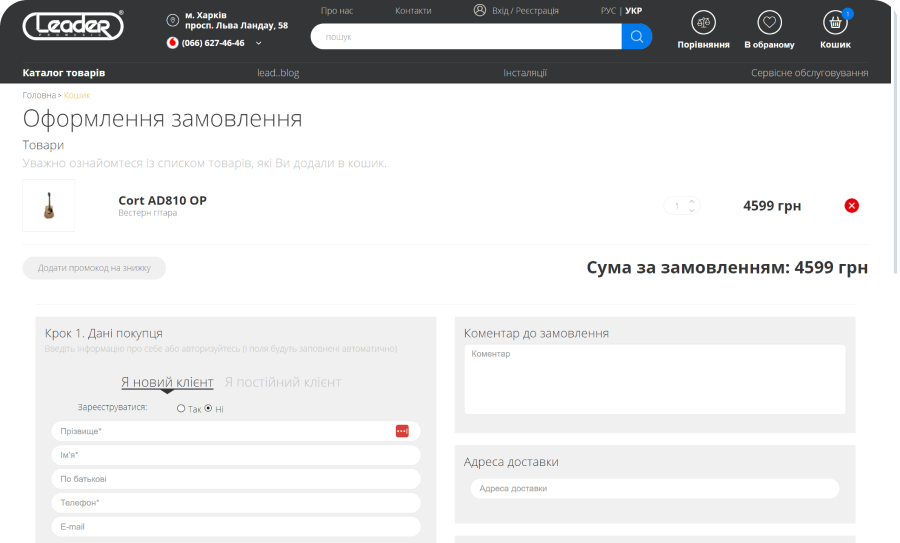
Task: Open lead..blog menu item
Action: click(x=278, y=73)
